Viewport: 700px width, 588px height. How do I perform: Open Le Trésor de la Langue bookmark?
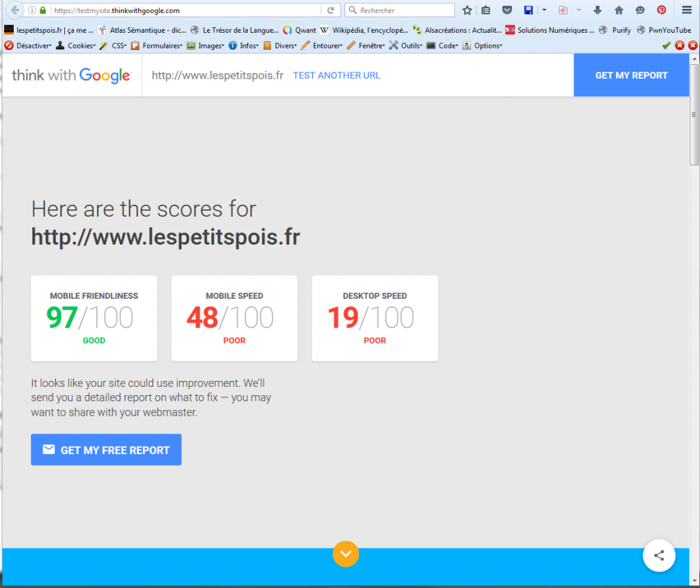point(234,30)
